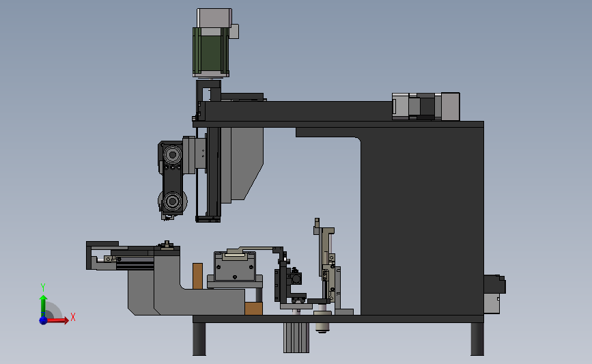Viewport: 592px width, 364px height.
Task: Select the upper roller of the black belt head
Action: click(173, 154)
